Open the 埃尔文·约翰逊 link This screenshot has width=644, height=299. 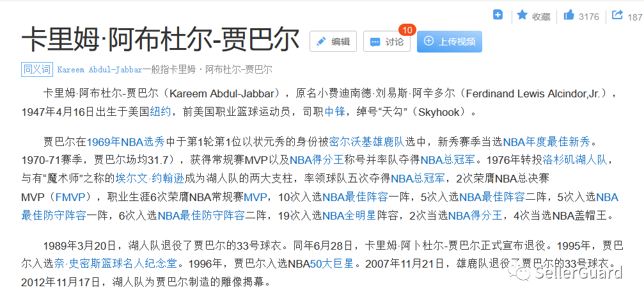coord(150,179)
